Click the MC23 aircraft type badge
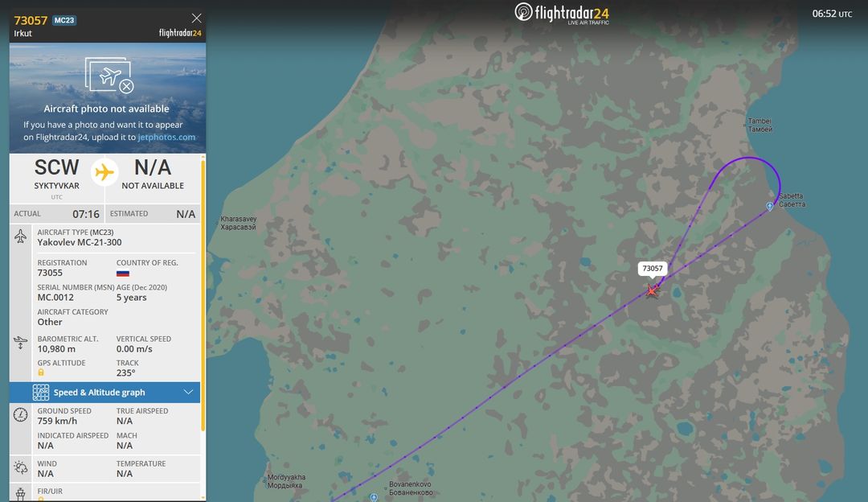 64,20
